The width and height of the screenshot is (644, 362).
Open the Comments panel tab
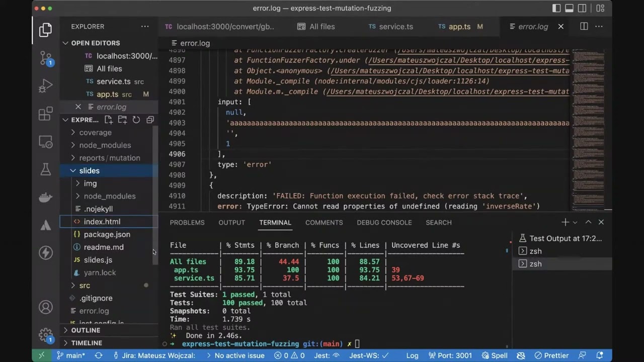(324, 222)
